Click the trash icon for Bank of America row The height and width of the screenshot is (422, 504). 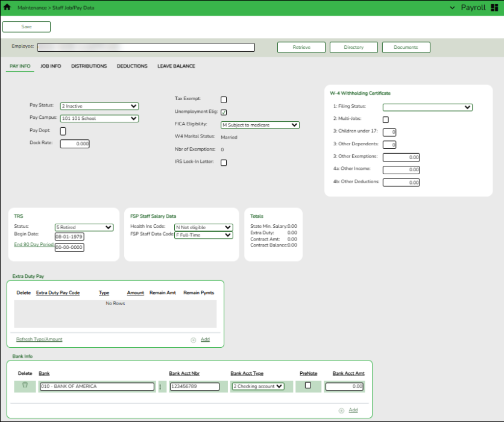[x=25, y=385]
